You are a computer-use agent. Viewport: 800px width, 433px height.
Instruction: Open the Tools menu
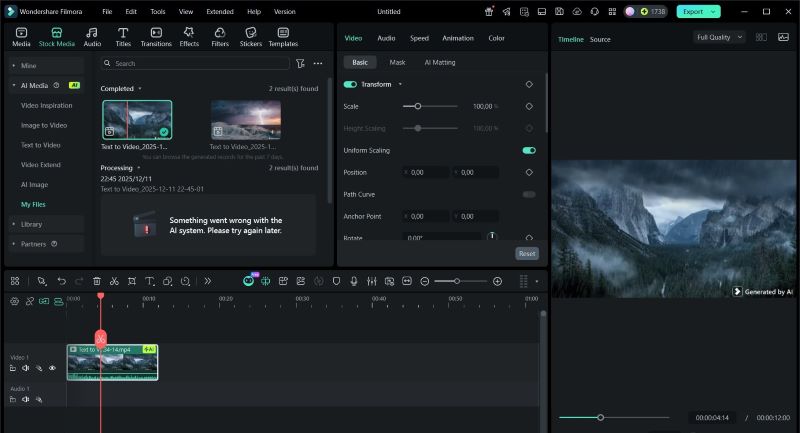[x=158, y=11]
